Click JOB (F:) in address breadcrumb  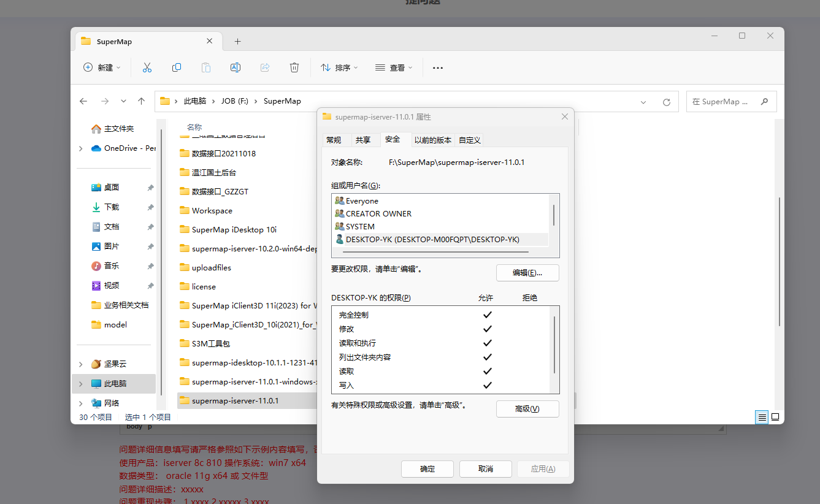[235, 101]
